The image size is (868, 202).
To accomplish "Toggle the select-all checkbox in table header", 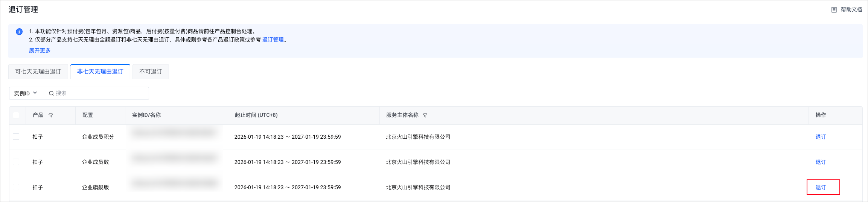I will (x=16, y=115).
